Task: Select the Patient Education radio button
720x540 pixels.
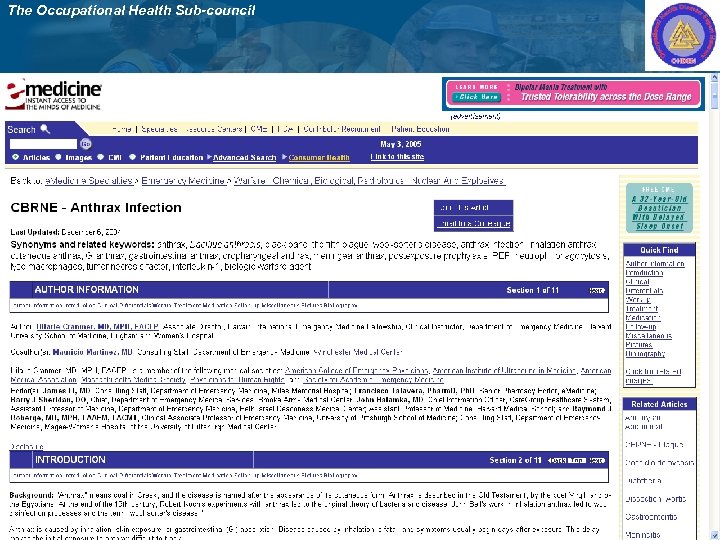Action: [132, 157]
